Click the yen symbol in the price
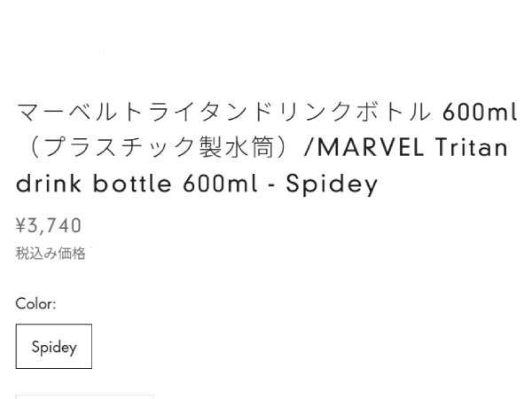The width and height of the screenshot is (532, 399). (x=20, y=226)
